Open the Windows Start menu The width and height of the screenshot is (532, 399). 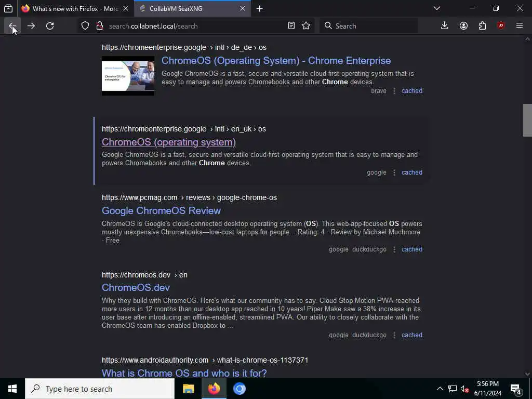coord(12,389)
